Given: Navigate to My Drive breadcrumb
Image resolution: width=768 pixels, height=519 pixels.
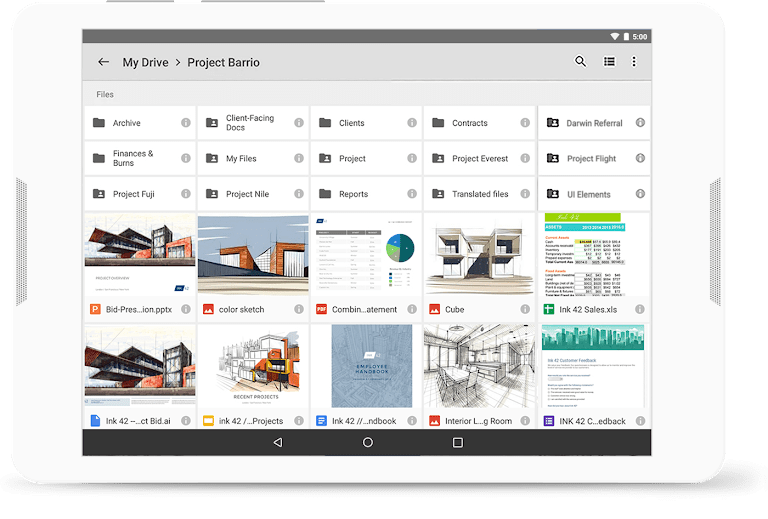Looking at the screenshot, I should click(145, 62).
